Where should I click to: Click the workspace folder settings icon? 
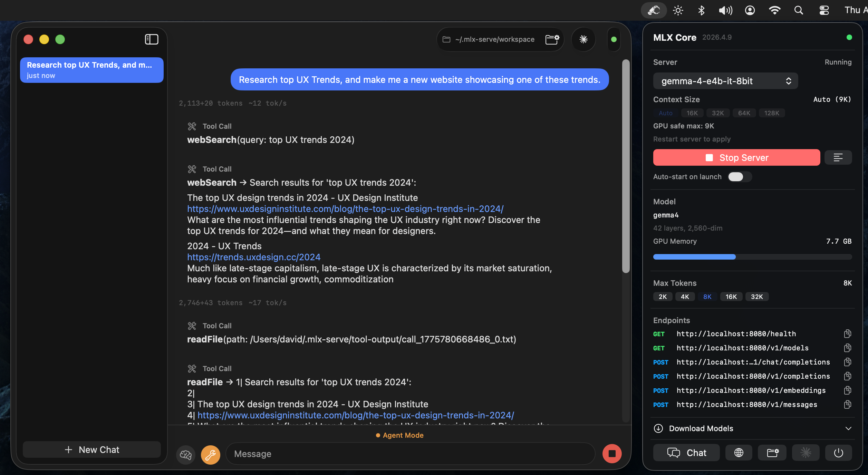(552, 39)
